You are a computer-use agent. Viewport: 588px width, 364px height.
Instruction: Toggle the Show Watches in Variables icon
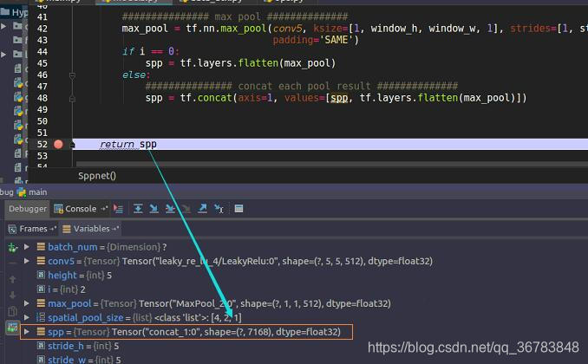click(12, 328)
